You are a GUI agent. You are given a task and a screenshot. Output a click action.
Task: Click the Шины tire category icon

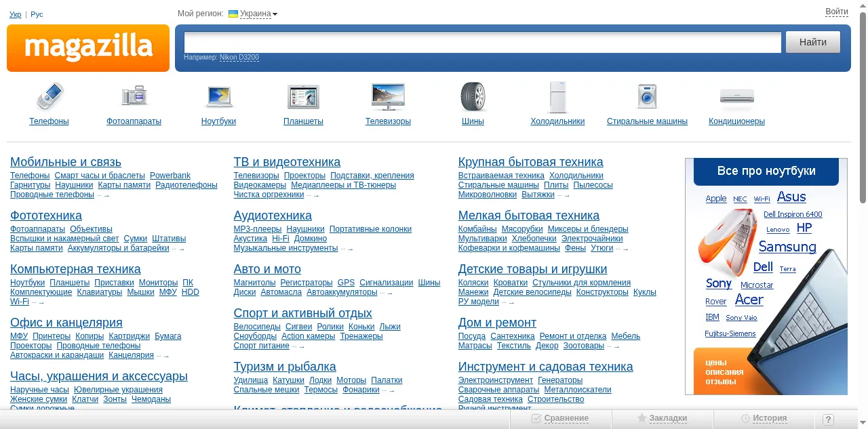[x=473, y=96]
